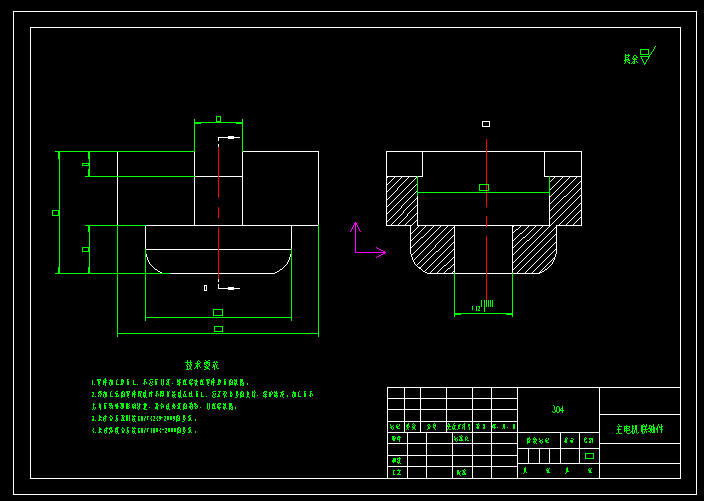This screenshot has width=704, height=501.
Task: Select the 主电机联轴件 part name text
Action: [x=639, y=429]
